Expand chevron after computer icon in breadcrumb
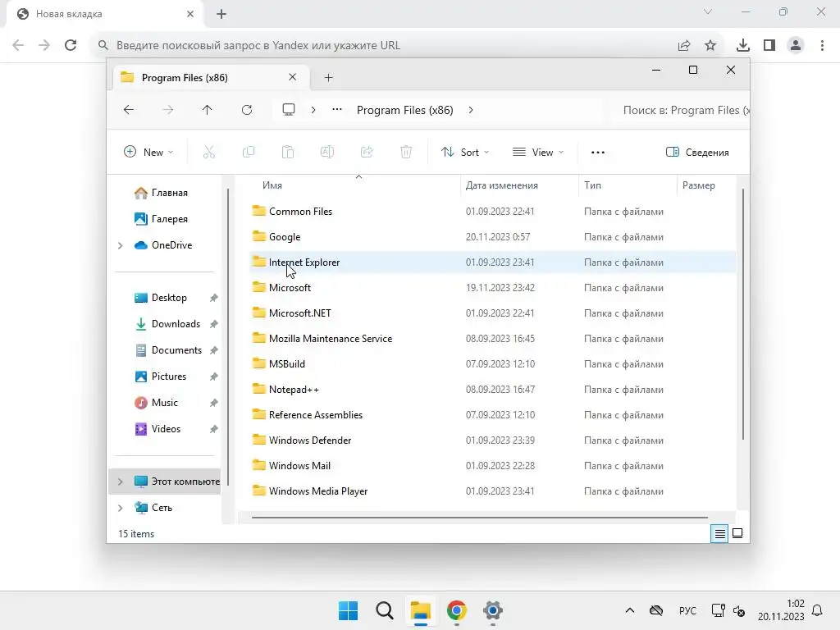The image size is (840, 630). click(x=313, y=110)
